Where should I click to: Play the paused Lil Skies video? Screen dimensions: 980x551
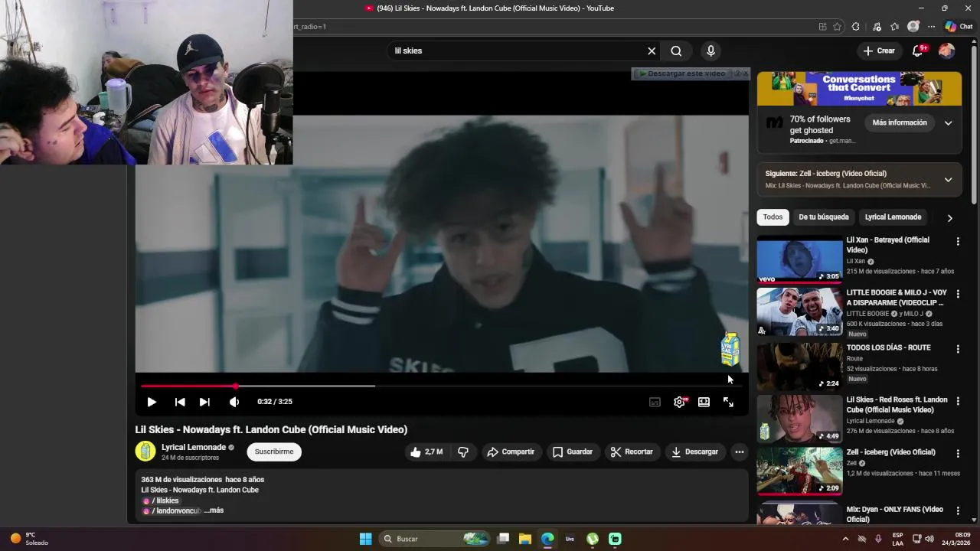[152, 402]
